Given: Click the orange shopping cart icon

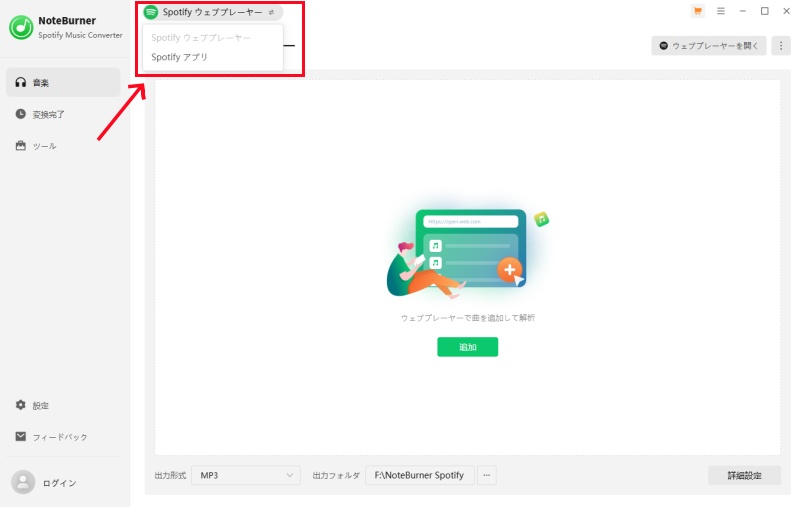Looking at the screenshot, I should point(697,11).
